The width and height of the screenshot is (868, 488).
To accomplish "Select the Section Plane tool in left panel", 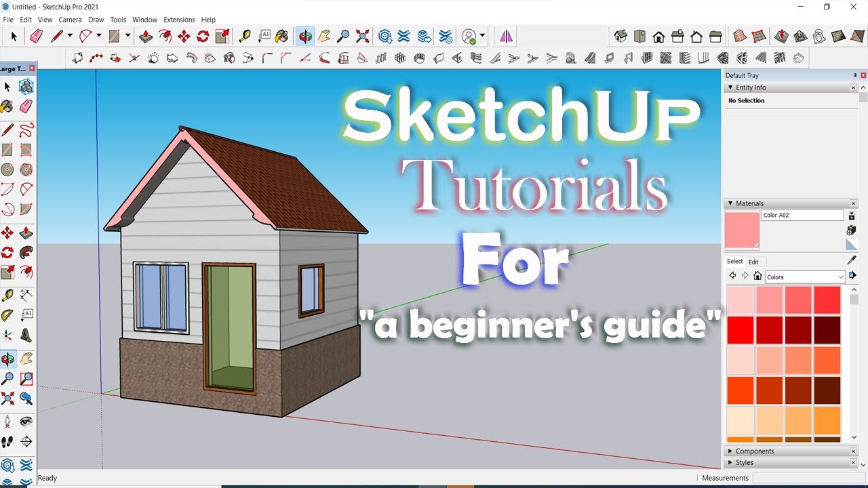I will pyautogui.click(x=26, y=442).
